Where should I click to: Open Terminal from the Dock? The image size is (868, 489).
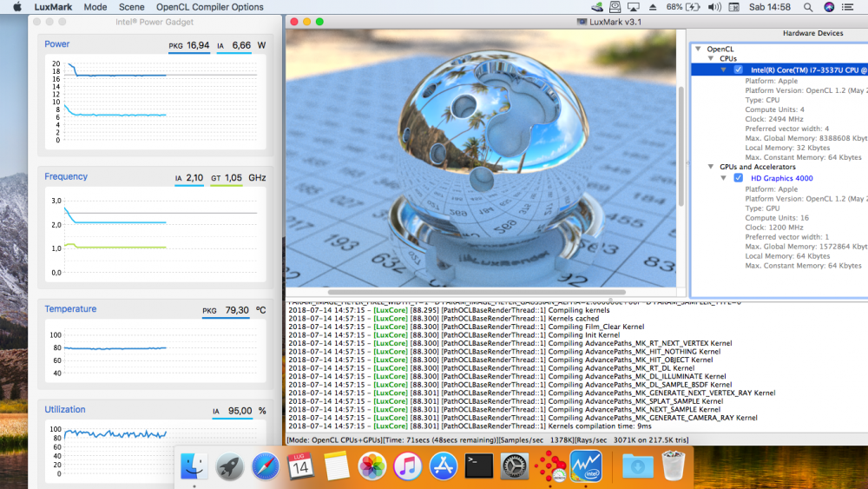(x=479, y=466)
